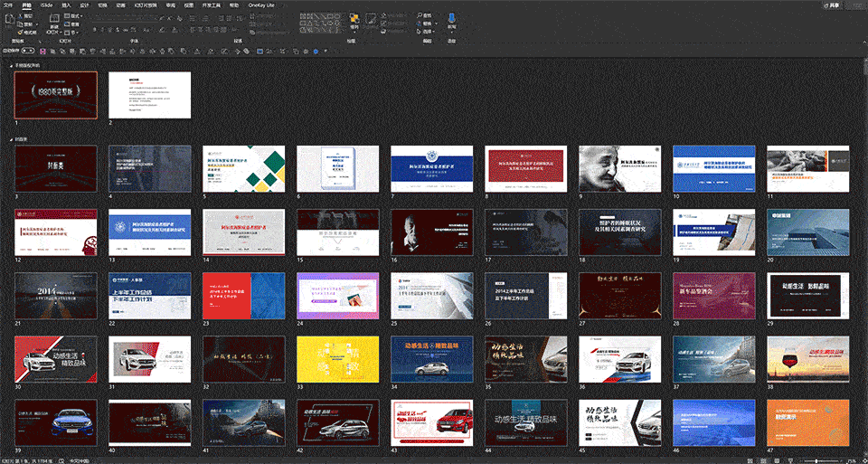Image resolution: width=868 pixels, height=464 pixels.
Task: Open the Layout dropdown in Slides group
Action: (x=73, y=16)
